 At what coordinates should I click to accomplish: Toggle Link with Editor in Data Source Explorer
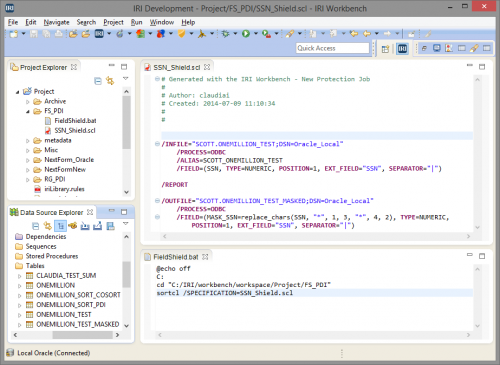pyautogui.click(x=48, y=226)
